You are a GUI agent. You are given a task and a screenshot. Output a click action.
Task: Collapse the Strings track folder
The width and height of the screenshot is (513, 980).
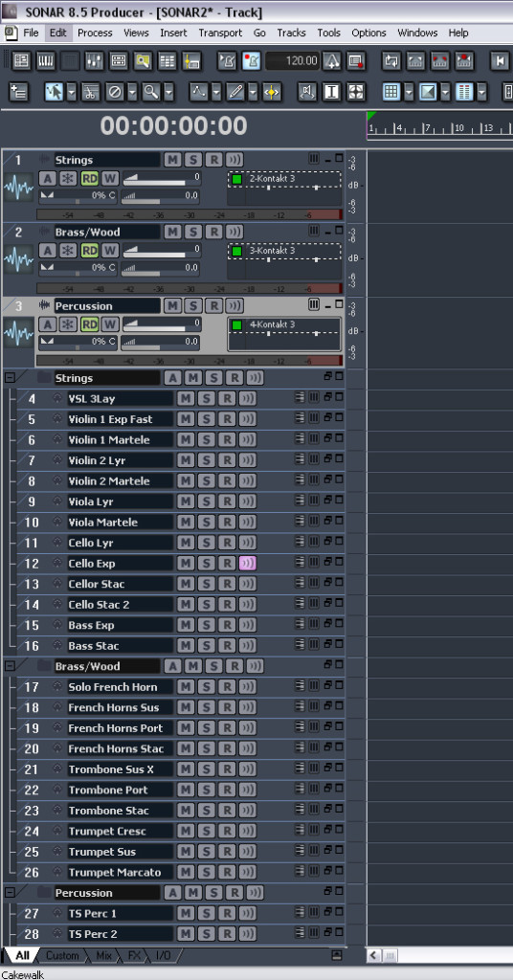[x=10, y=377]
